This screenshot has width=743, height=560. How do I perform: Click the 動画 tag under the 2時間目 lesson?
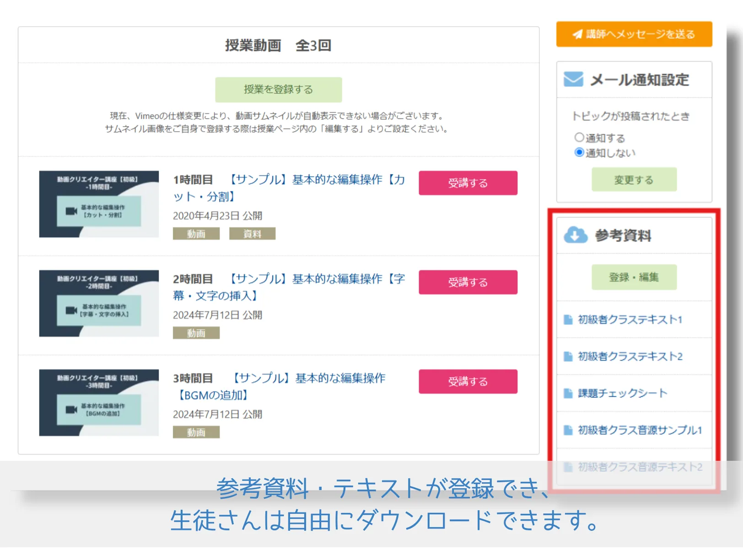pyautogui.click(x=196, y=333)
